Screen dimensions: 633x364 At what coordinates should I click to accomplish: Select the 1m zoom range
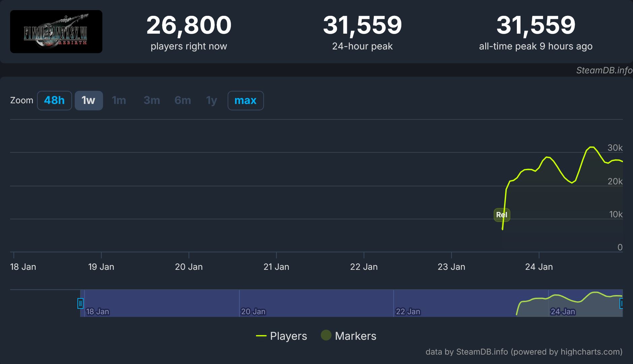[x=119, y=100]
